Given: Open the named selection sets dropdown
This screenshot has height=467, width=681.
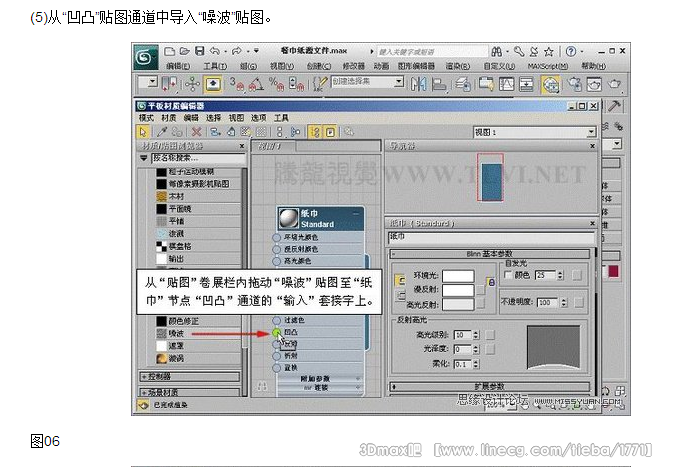Looking at the screenshot, I should point(399,82).
